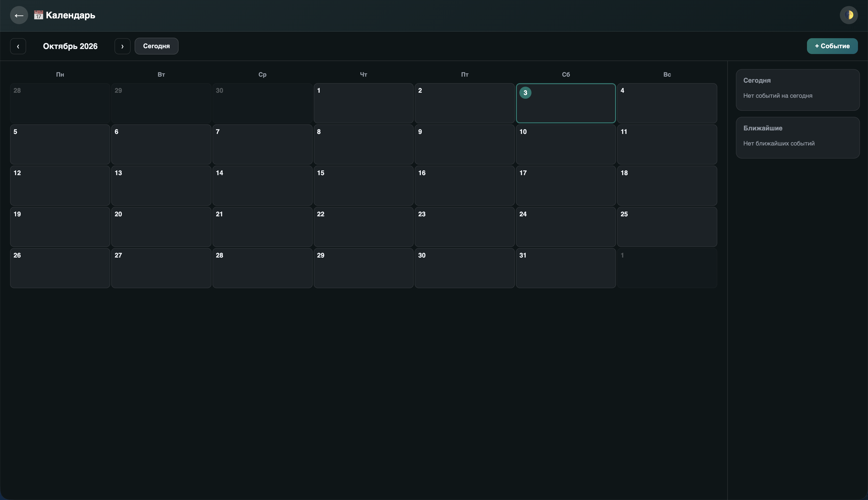
Task: Open day 15 in the calendar
Action: 363,185
